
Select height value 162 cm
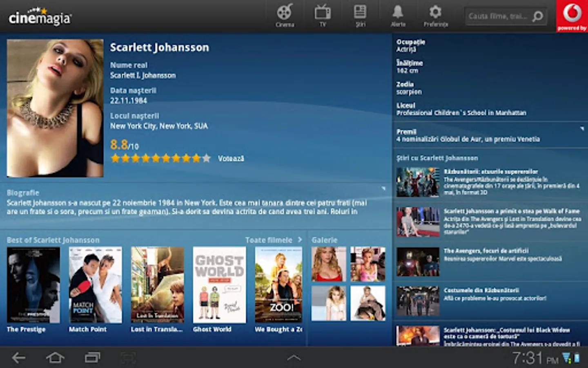(408, 71)
